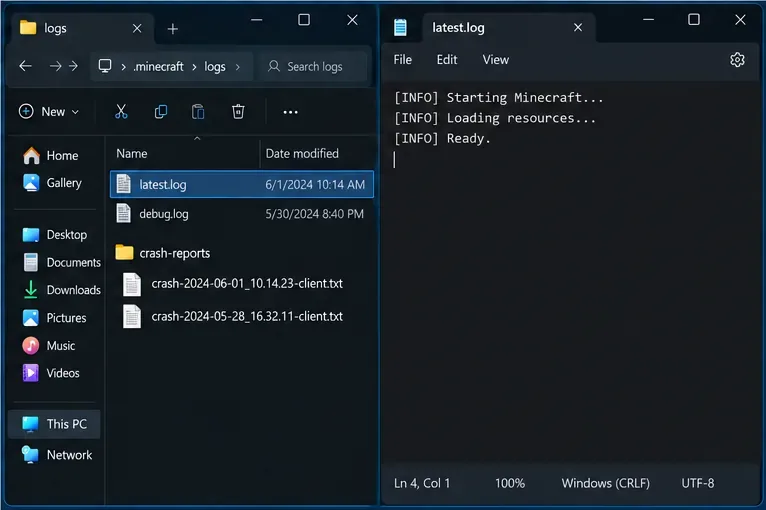766x510 pixels.
Task: Open Videos in the navigation pane
Action: pos(51,373)
